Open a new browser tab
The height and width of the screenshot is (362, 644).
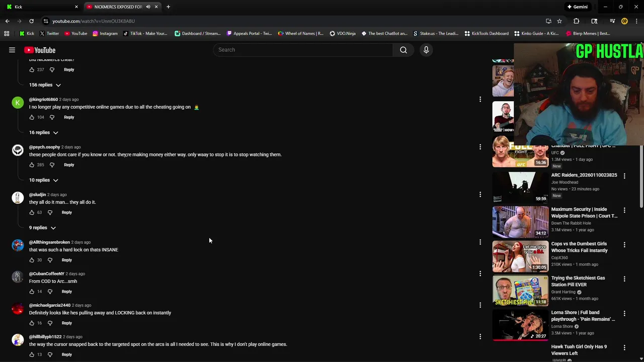point(168,7)
